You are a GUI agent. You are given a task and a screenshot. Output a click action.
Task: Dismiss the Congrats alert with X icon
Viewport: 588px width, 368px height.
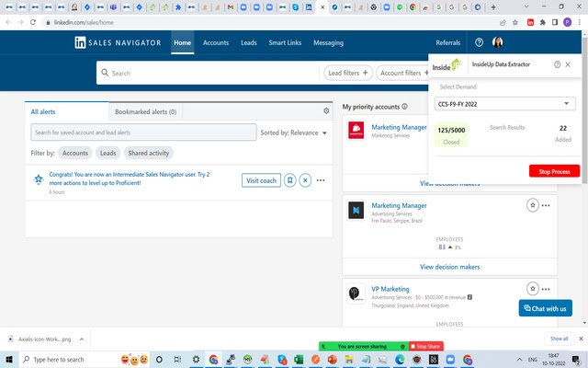pyautogui.click(x=305, y=180)
